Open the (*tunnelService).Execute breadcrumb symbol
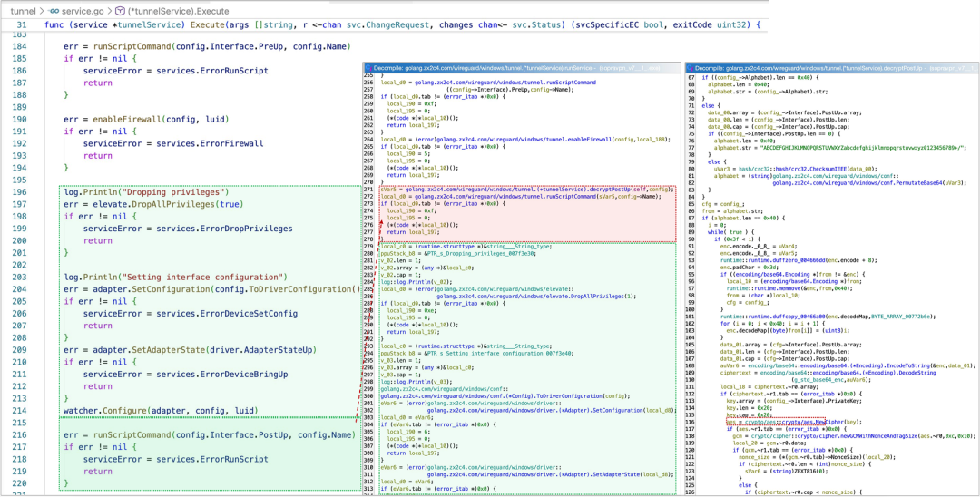980x497 pixels. pyautogui.click(x=177, y=11)
